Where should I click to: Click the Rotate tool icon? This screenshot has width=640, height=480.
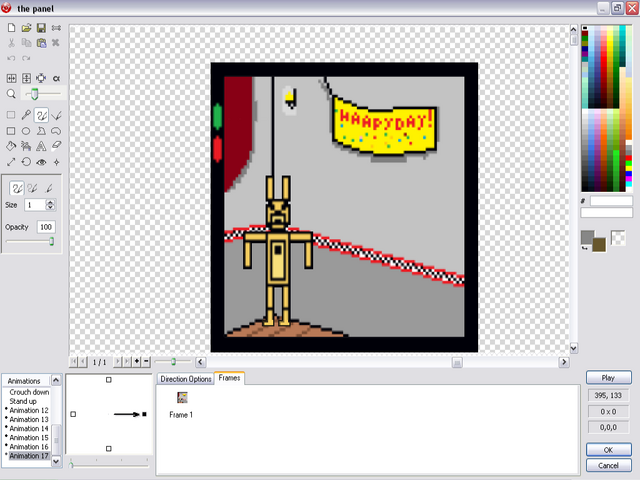(x=26, y=162)
